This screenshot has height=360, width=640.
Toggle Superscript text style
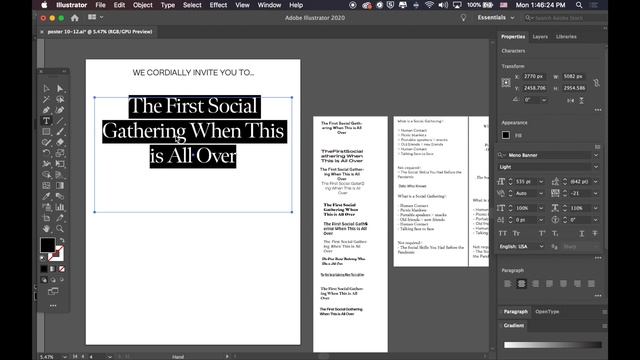point(542,233)
